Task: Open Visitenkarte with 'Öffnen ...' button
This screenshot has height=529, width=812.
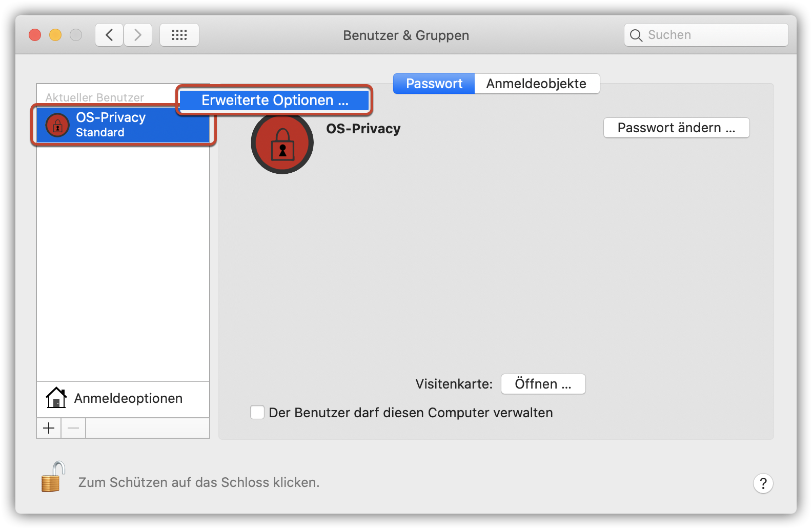Action: click(x=543, y=384)
